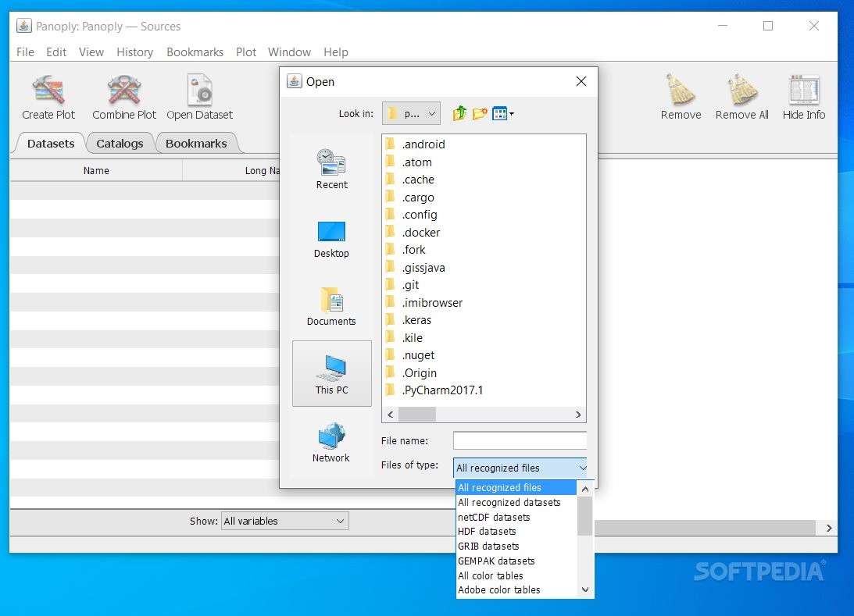Create a new folder in Open dialog
Viewport: 854px width, 616px height.
coord(480,113)
